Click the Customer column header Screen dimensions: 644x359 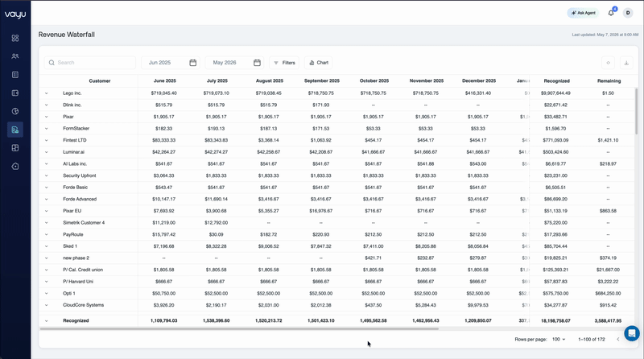click(99, 81)
